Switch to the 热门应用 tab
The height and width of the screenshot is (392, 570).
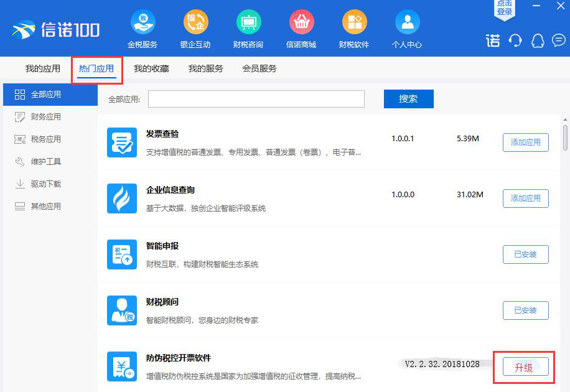click(96, 68)
